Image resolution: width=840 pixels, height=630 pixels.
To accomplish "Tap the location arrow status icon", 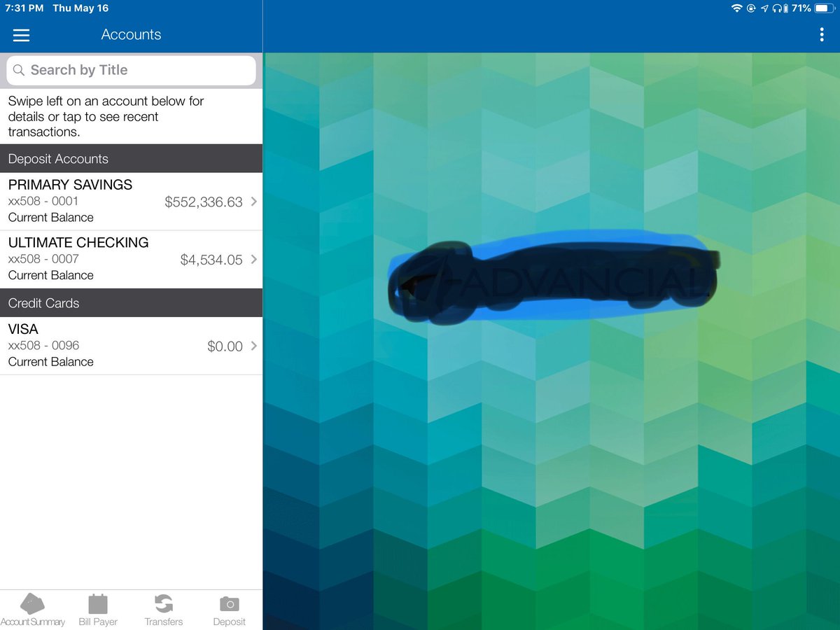I will 765,8.
